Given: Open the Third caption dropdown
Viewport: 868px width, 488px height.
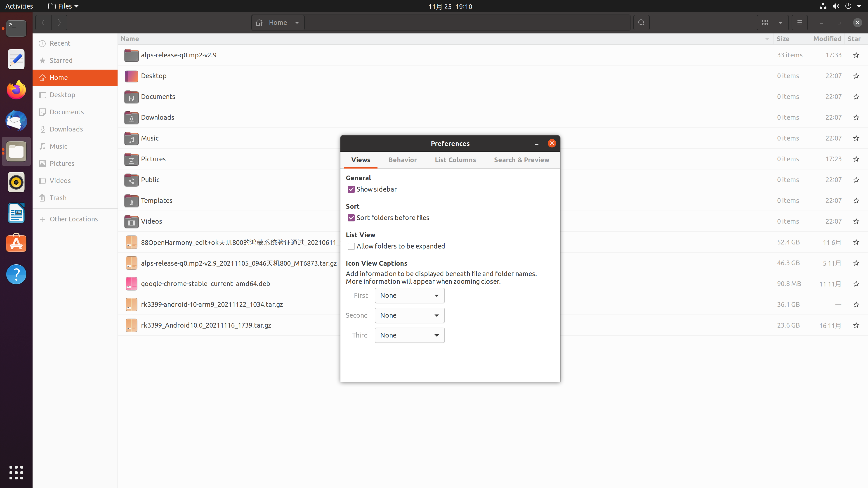Looking at the screenshot, I should click(409, 335).
